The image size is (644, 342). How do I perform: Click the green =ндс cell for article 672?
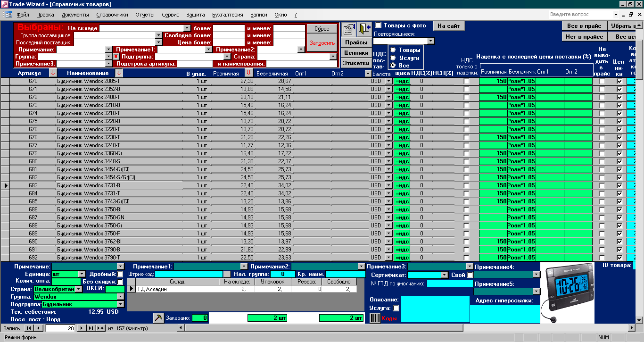[x=402, y=97]
